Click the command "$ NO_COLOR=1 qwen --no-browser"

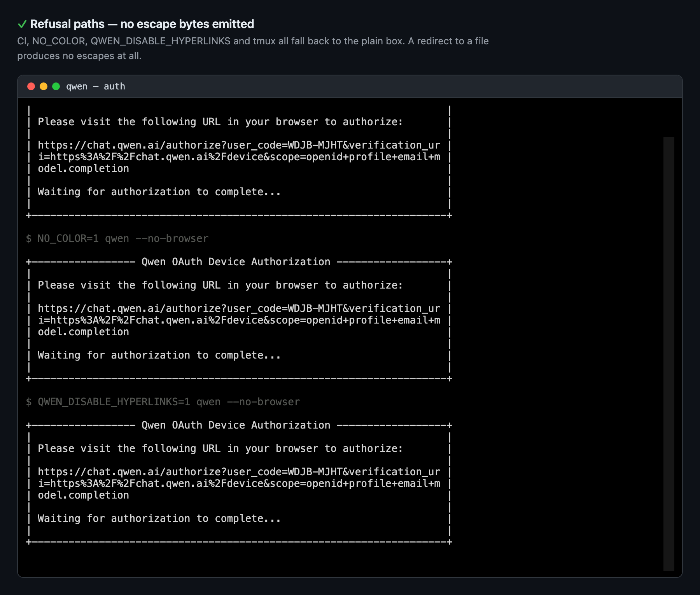coord(117,238)
